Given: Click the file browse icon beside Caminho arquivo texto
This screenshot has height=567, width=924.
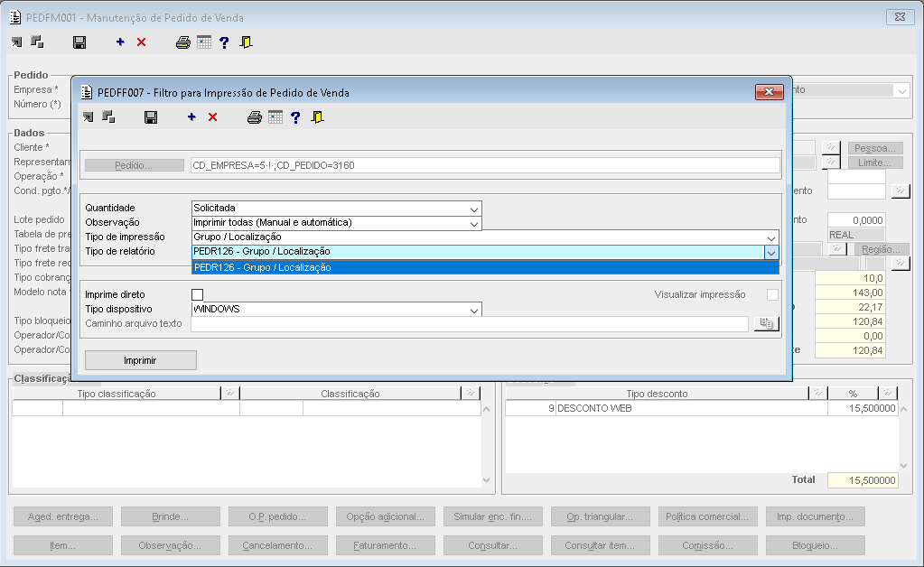Looking at the screenshot, I should click(767, 323).
